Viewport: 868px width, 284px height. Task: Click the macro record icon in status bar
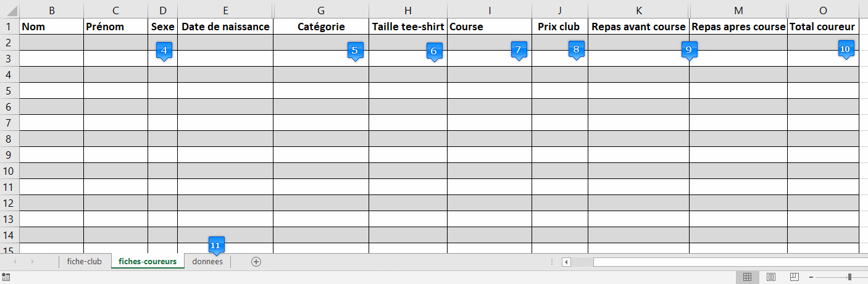[6, 277]
